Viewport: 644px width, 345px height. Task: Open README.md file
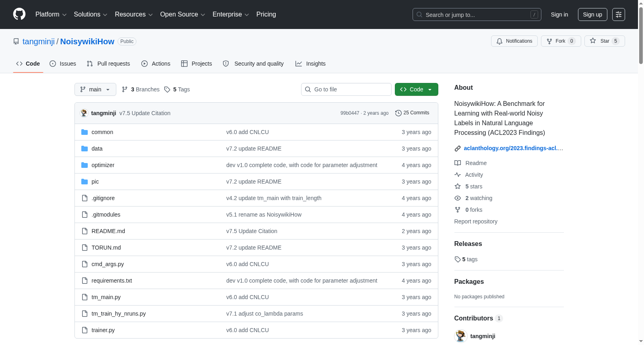(x=108, y=231)
